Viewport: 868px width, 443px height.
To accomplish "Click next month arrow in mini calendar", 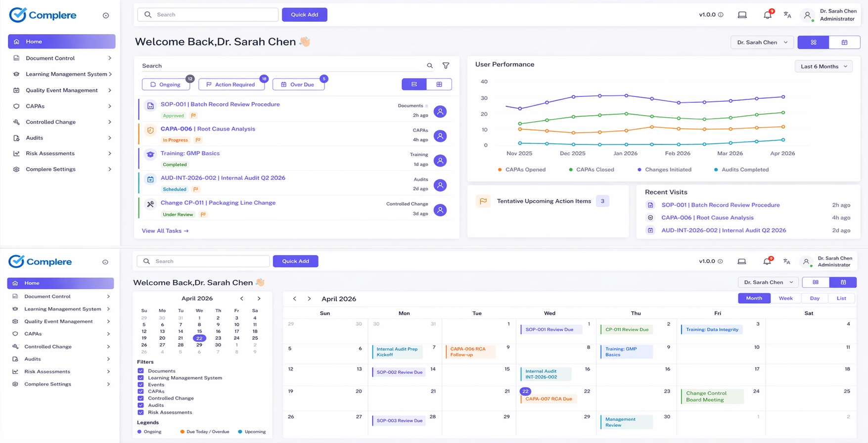I will 259,299.
